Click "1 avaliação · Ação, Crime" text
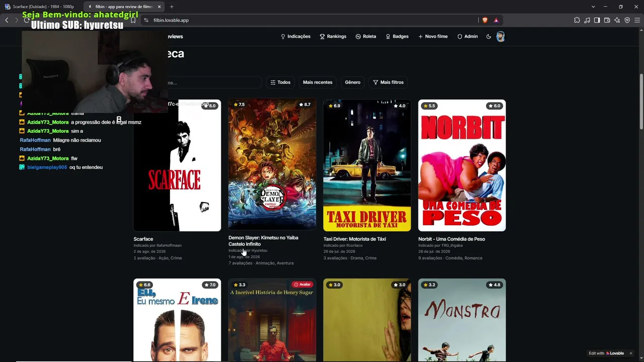The width and height of the screenshot is (644, 362). (157, 258)
